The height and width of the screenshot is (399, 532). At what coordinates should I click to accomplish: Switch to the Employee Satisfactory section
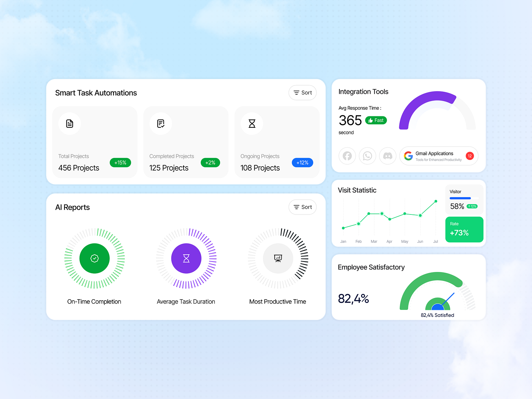click(x=371, y=267)
